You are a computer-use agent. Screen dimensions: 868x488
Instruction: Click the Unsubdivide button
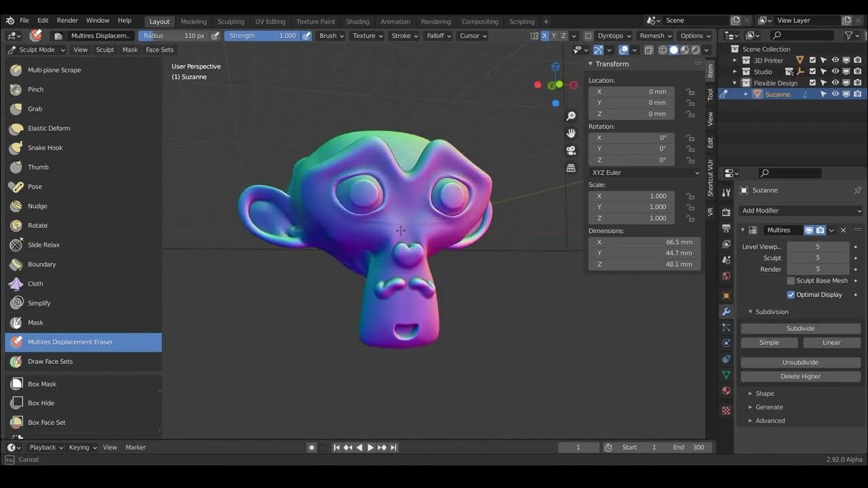[x=801, y=363]
